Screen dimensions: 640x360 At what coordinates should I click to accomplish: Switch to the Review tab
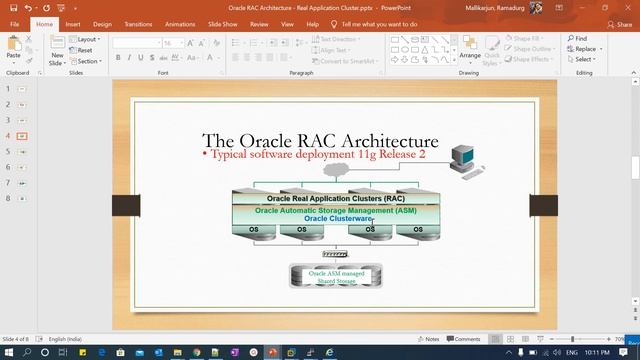click(259, 24)
